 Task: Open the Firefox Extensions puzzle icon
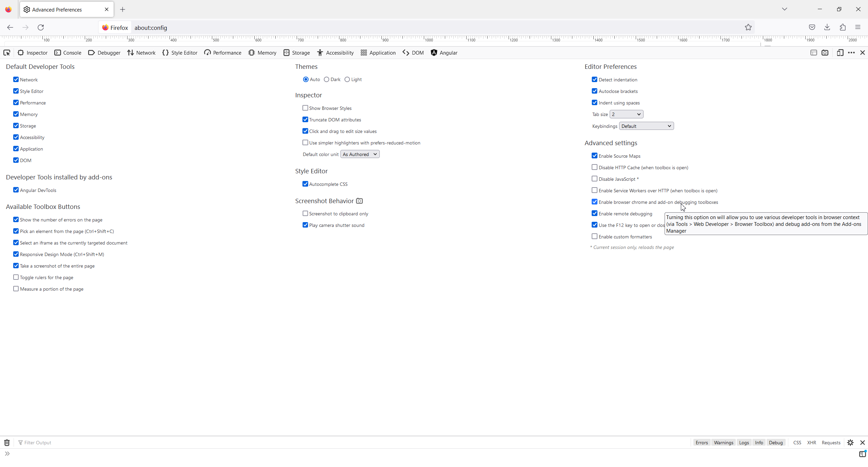coord(843,27)
